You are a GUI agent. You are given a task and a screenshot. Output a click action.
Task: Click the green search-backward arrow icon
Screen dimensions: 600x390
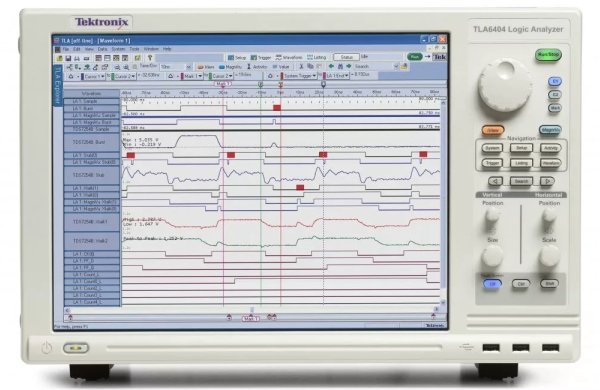(x=331, y=67)
